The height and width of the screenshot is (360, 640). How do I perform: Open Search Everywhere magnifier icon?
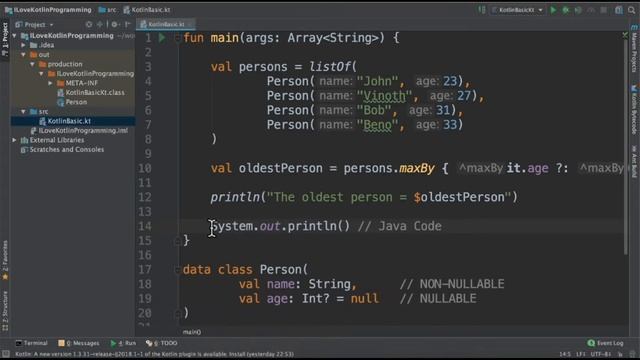pos(631,10)
